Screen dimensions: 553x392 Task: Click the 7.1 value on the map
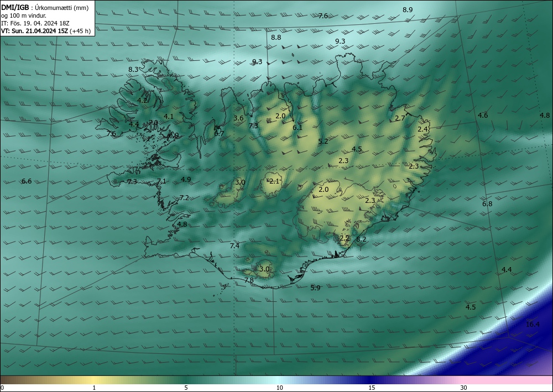pyautogui.click(x=161, y=181)
